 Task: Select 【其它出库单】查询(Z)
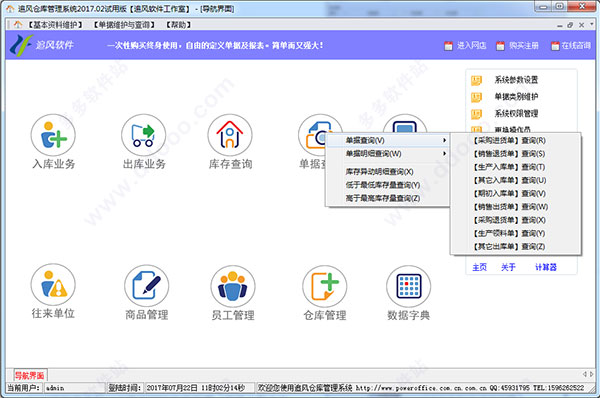516,247
